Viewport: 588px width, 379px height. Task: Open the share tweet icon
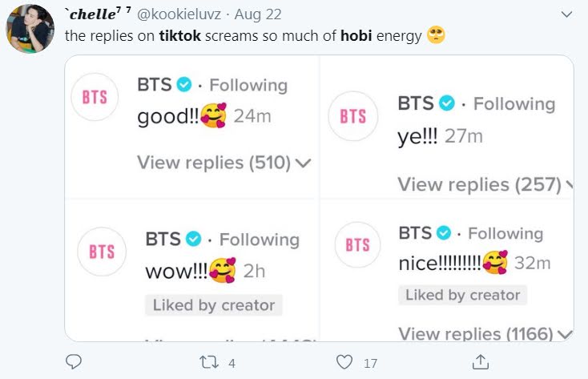click(x=481, y=362)
